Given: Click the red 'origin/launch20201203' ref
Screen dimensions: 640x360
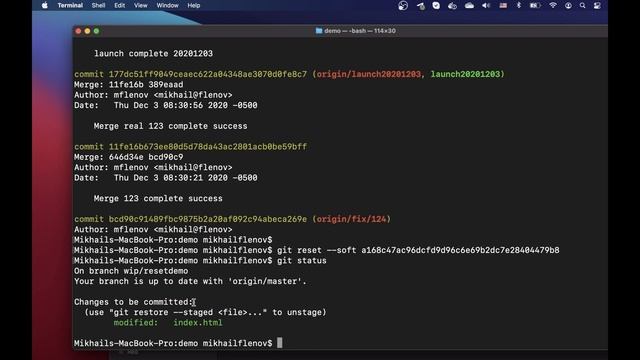Looking at the screenshot, I should click(369, 74).
